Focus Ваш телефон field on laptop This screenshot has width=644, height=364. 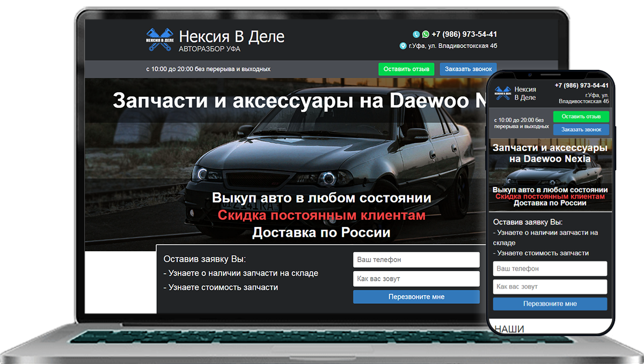coord(416,260)
